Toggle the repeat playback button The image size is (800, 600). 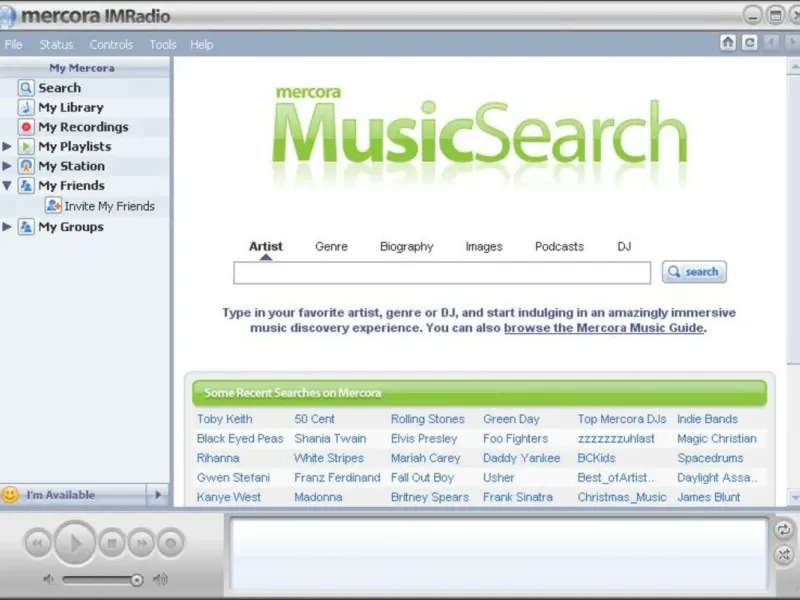(783, 530)
